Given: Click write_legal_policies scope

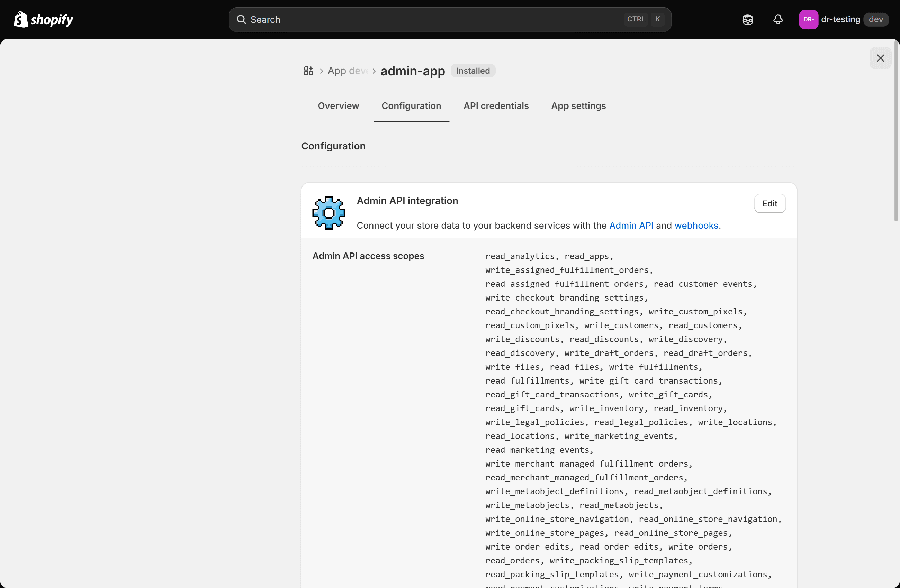Looking at the screenshot, I should pyautogui.click(x=535, y=422).
